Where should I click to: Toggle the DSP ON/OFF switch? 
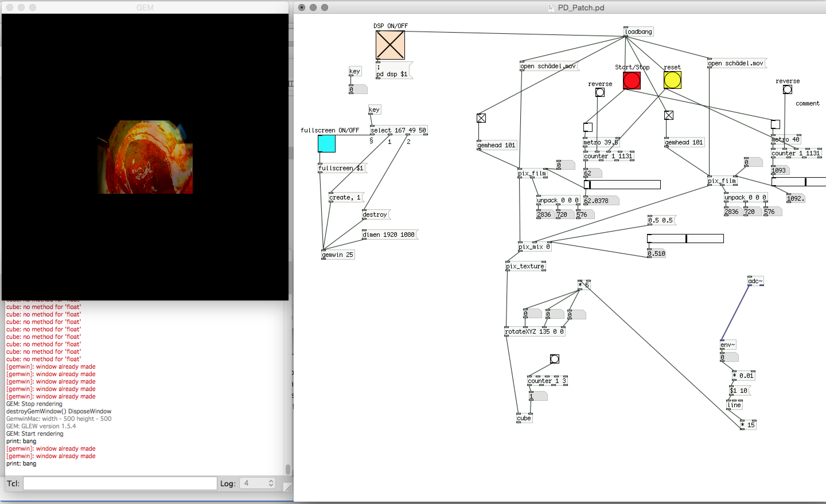point(390,45)
